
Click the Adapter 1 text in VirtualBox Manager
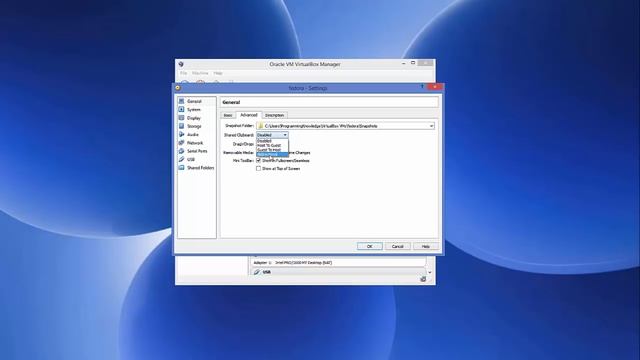click(293, 263)
